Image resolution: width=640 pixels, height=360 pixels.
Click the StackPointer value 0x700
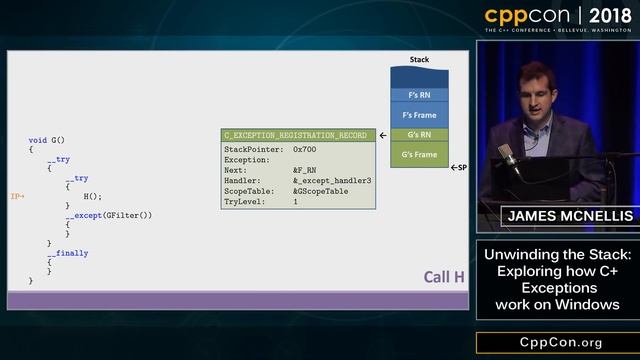tap(304, 149)
